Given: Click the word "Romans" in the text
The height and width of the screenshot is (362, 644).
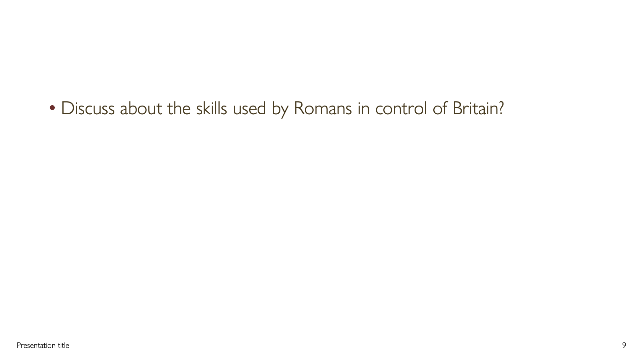Looking at the screenshot, I should tap(323, 109).
